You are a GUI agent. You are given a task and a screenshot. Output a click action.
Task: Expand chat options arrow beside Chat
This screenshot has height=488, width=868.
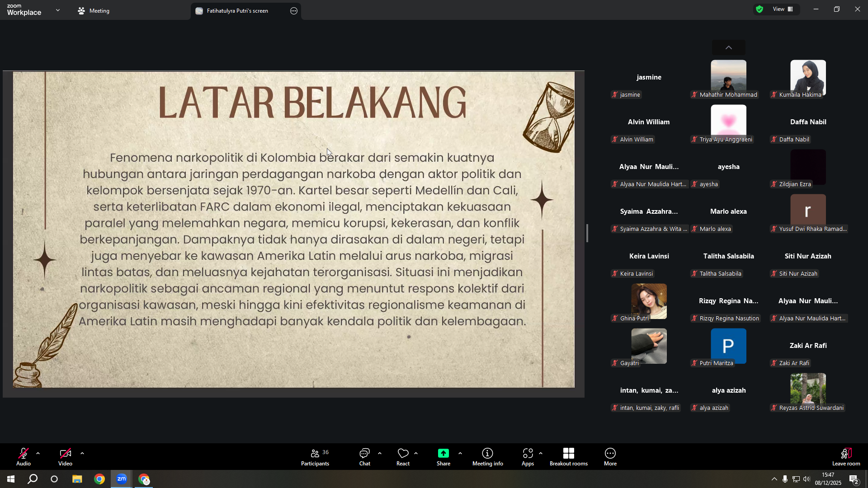pyautogui.click(x=380, y=453)
